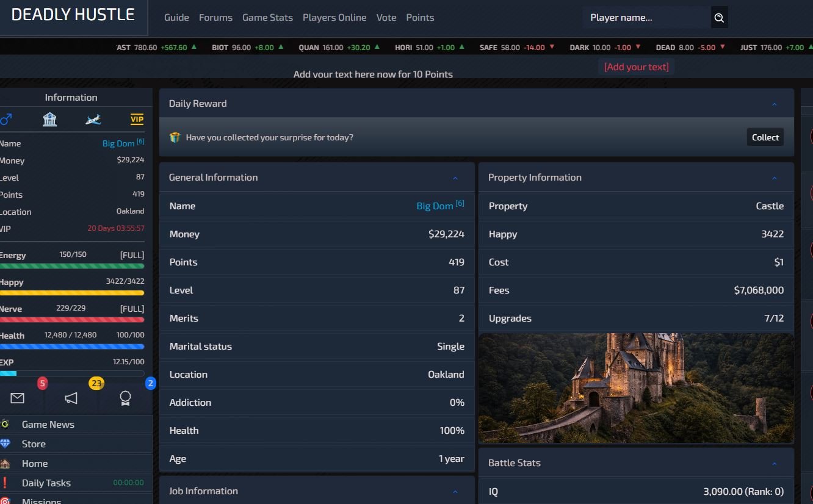Open mail via the envelope icon
Image resolution: width=813 pixels, height=504 pixels.
17,398
